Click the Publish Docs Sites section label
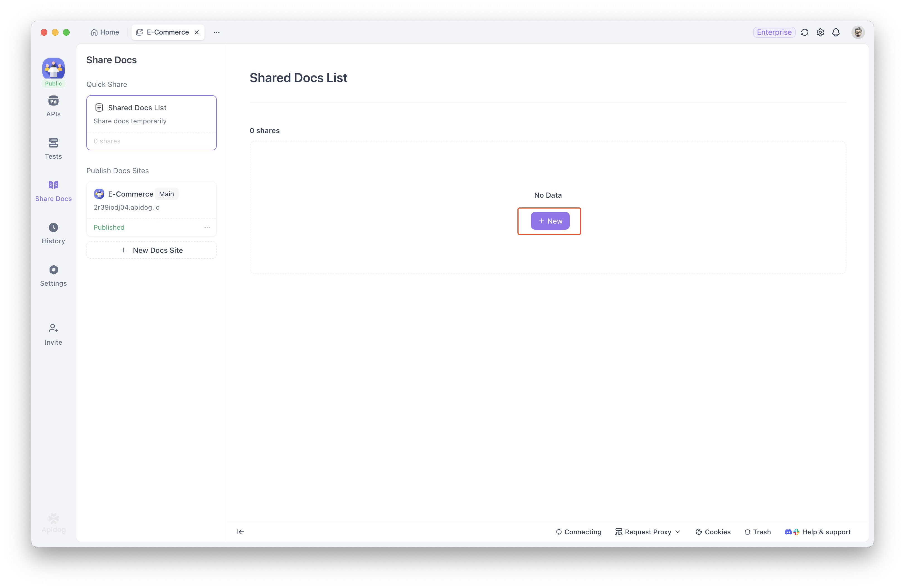Image resolution: width=905 pixels, height=588 pixels. [118, 171]
